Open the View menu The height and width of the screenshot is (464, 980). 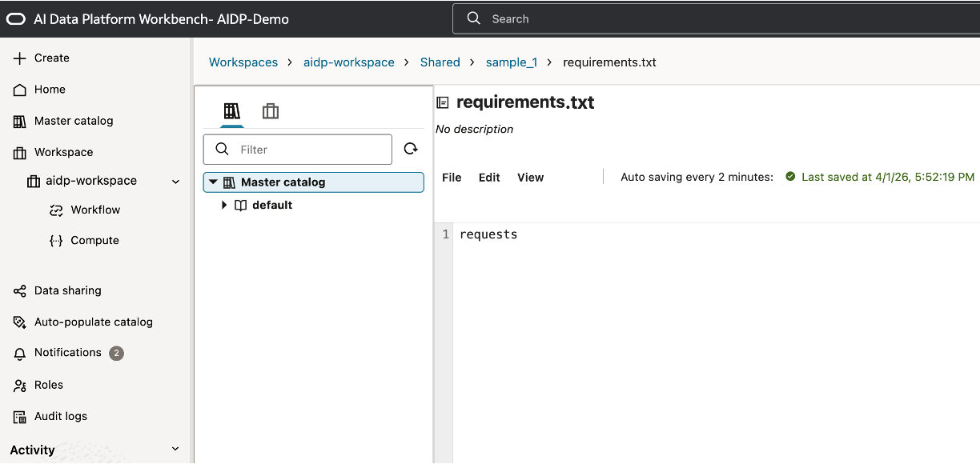click(x=530, y=178)
